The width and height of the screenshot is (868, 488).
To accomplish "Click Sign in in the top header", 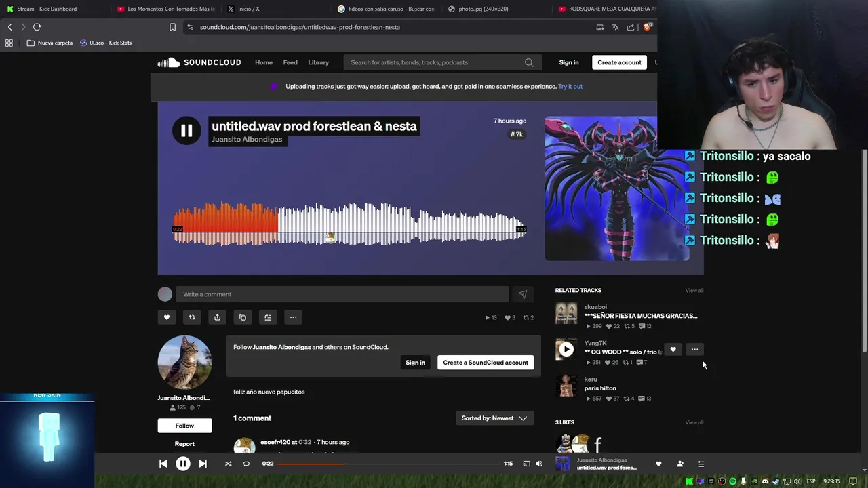I will pyautogui.click(x=569, y=62).
